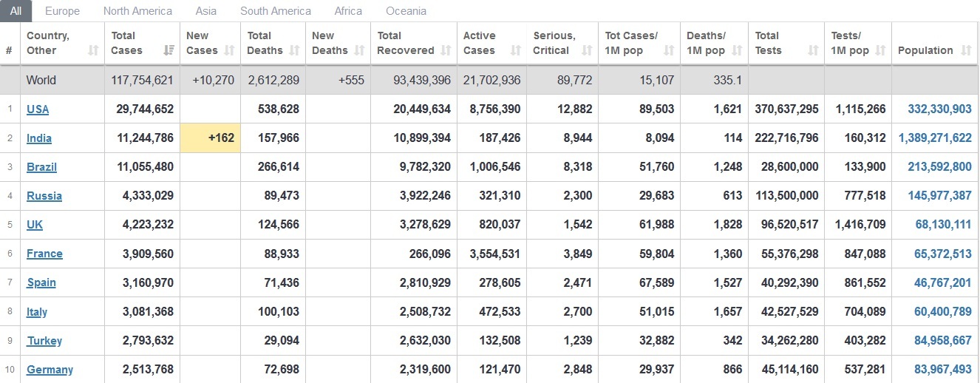This screenshot has width=980, height=383.
Task: Sort by Total Deaths arrows icon
Action: [294, 50]
